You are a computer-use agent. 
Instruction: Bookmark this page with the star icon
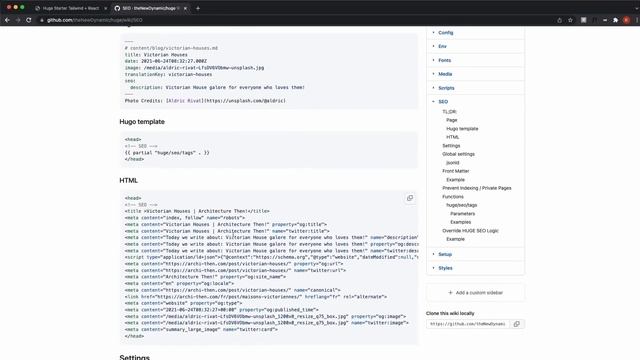[x=570, y=20]
